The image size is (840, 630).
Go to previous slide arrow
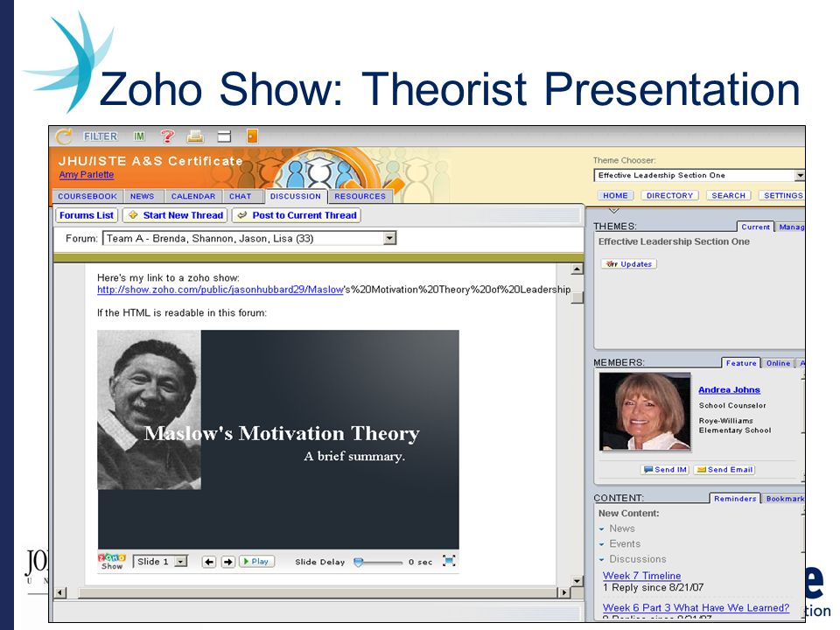click(209, 562)
